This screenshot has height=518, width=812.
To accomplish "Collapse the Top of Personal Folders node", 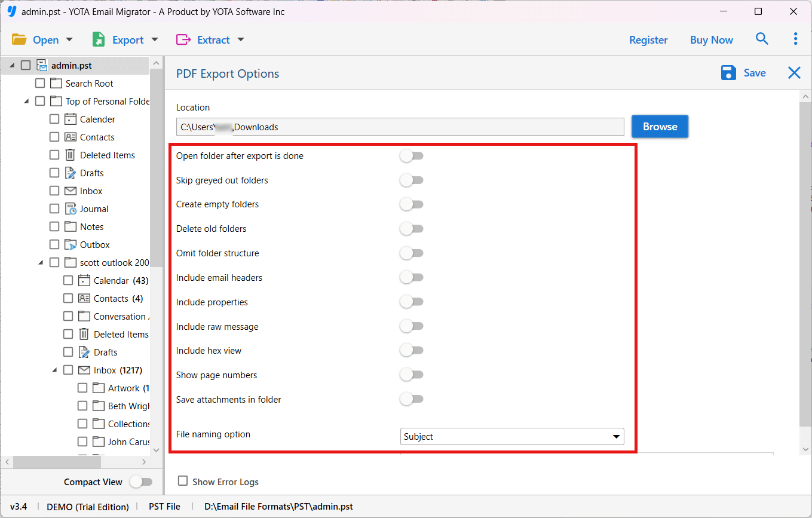I will 26,102.
